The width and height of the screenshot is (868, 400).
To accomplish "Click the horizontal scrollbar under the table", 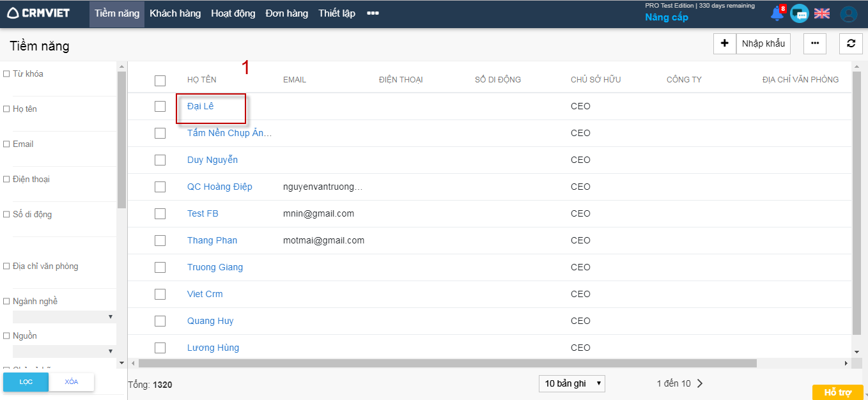I will [447, 363].
